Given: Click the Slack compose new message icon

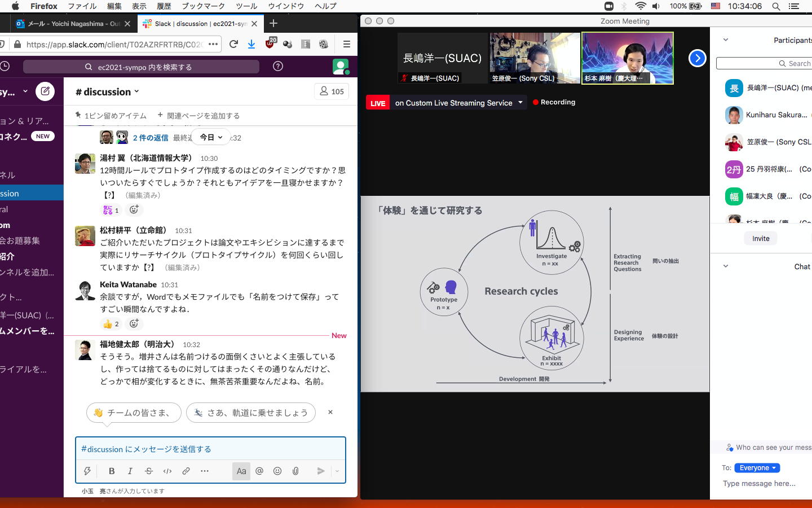Looking at the screenshot, I should pyautogui.click(x=45, y=91).
